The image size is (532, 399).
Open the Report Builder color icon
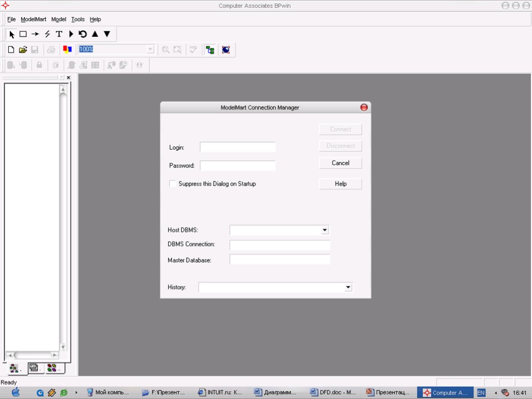[x=68, y=49]
